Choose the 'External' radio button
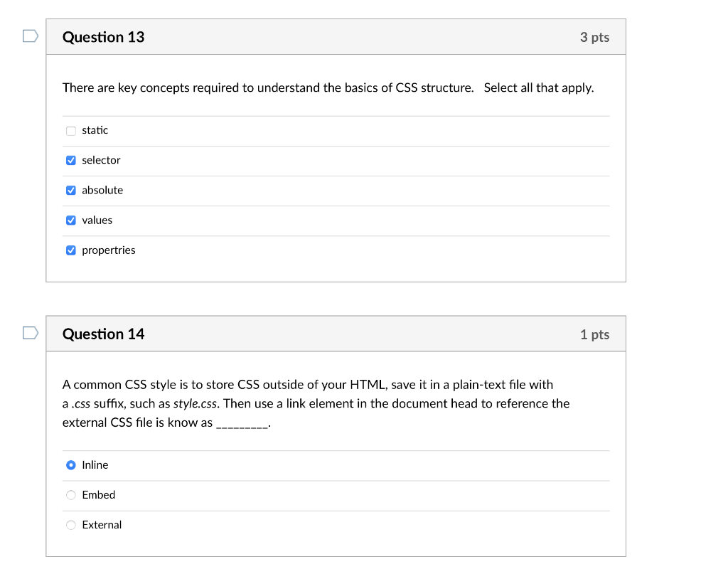The width and height of the screenshot is (728, 574). click(x=70, y=525)
